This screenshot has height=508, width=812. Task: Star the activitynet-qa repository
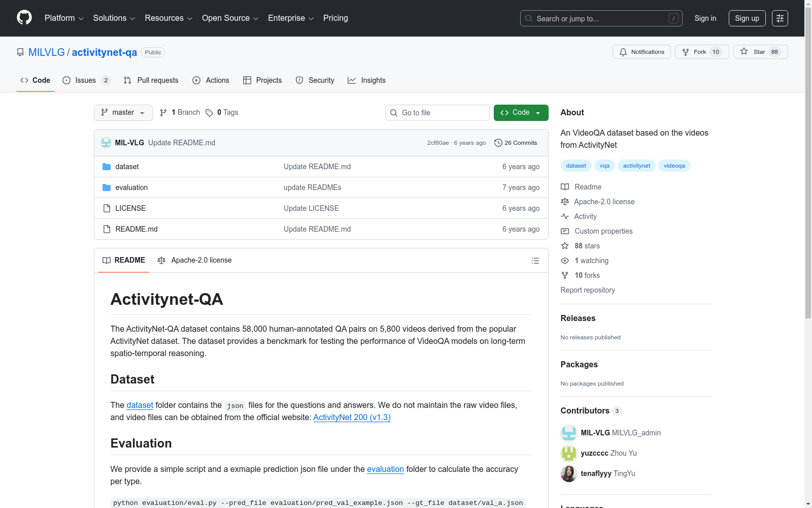[x=760, y=52]
